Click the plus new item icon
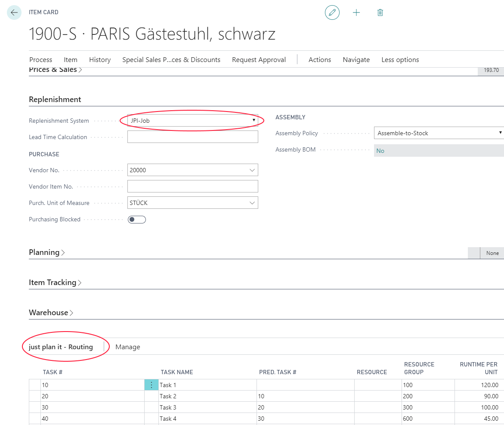This screenshot has height=425, width=504. 356,12
